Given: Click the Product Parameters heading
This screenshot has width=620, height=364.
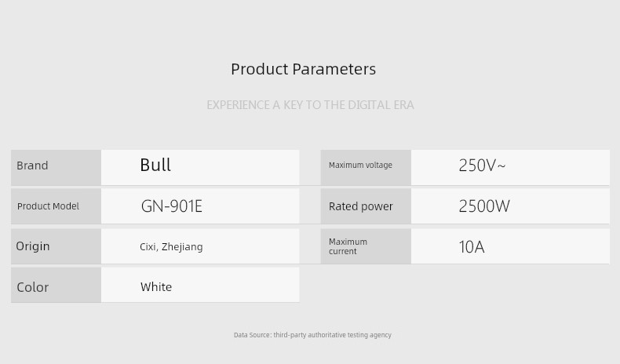Looking at the screenshot, I should click(x=303, y=69).
